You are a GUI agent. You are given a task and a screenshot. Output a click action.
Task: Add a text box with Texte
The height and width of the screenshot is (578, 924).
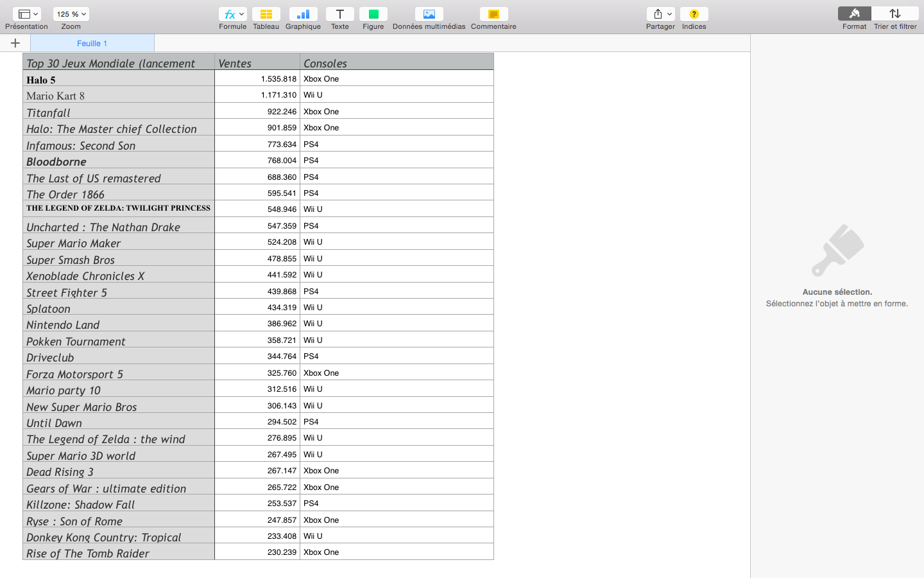point(340,14)
